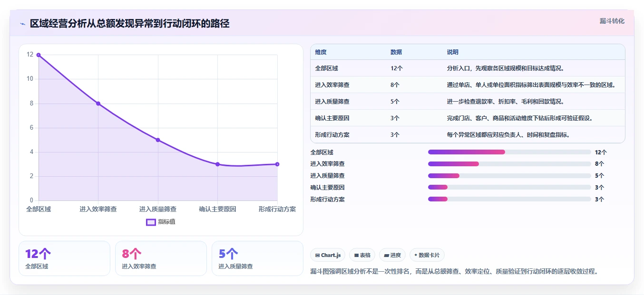
Task: Click the Chart.js badge
Action: coord(328,255)
